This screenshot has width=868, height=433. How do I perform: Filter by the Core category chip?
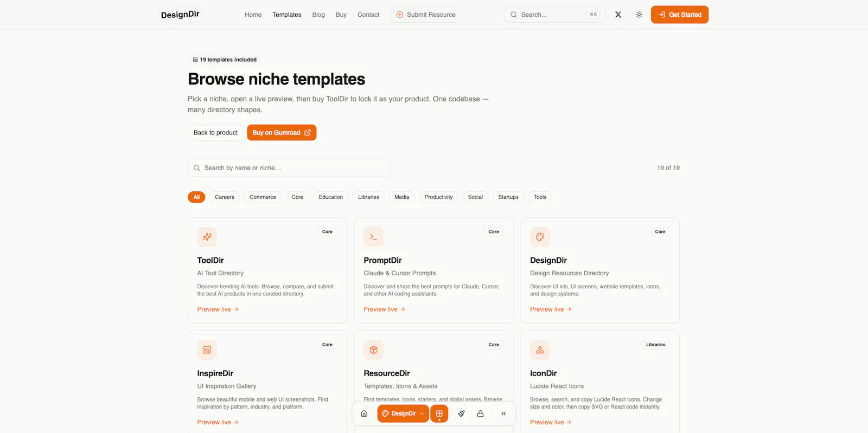[x=297, y=197]
